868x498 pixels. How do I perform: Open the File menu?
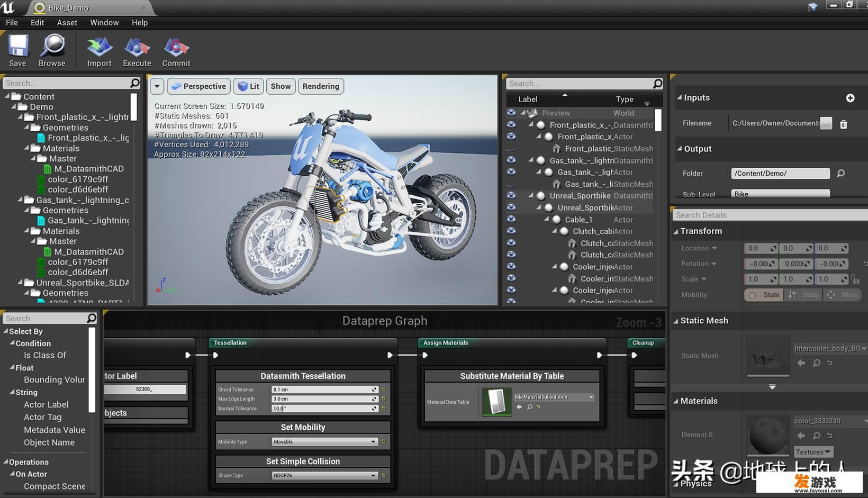(12, 23)
